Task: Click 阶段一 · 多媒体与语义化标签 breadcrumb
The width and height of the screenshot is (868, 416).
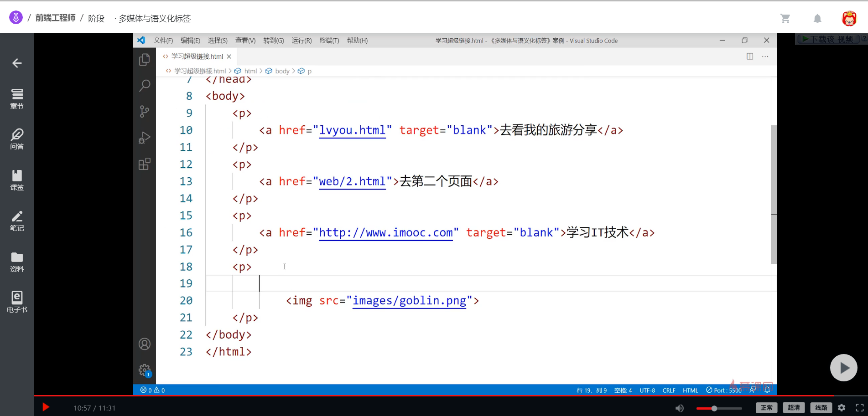Action: (x=139, y=19)
